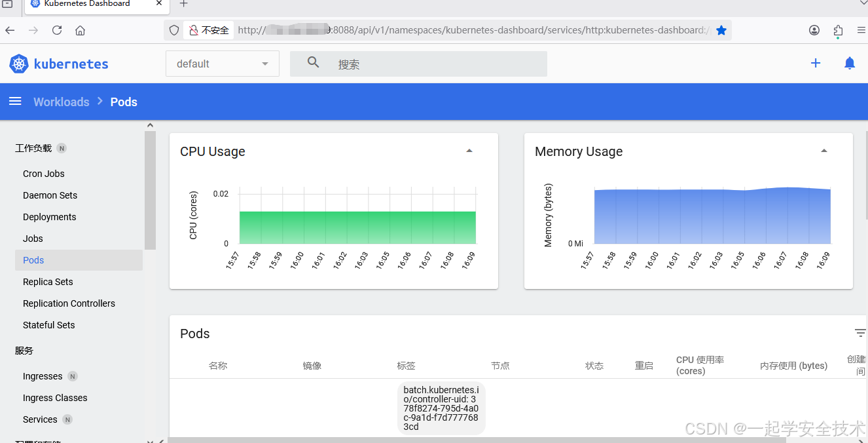Open the browser account profile icon

tap(814, 30)
